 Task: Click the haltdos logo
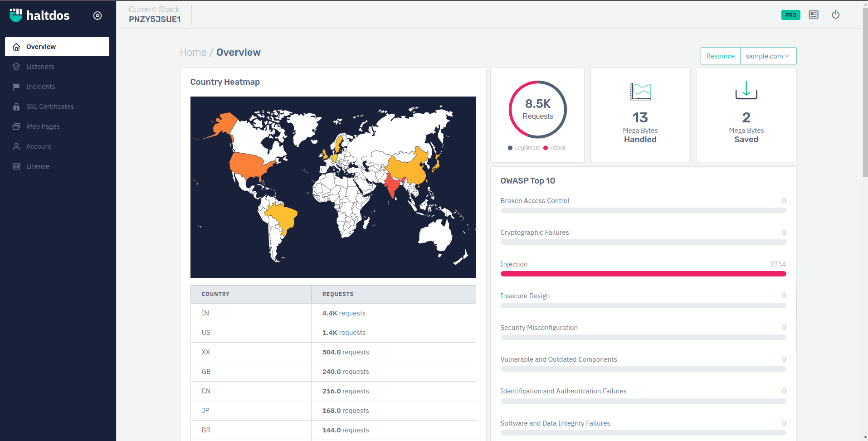pos(39,15)
